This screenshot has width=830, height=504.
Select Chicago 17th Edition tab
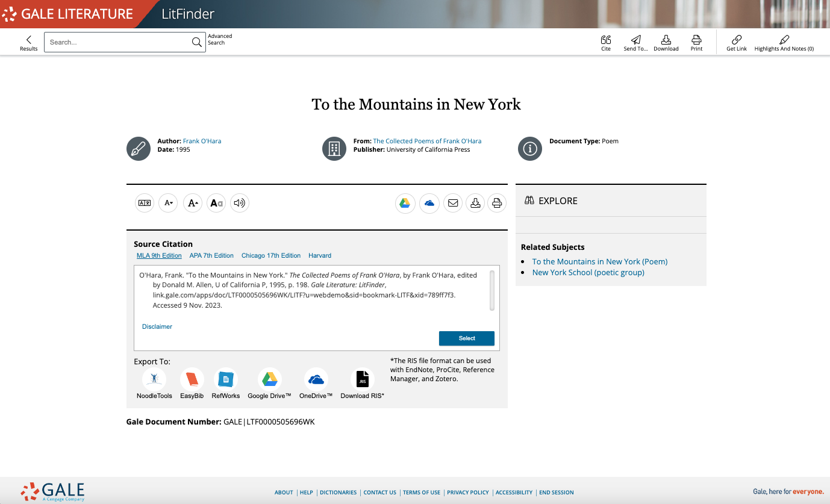271,255
